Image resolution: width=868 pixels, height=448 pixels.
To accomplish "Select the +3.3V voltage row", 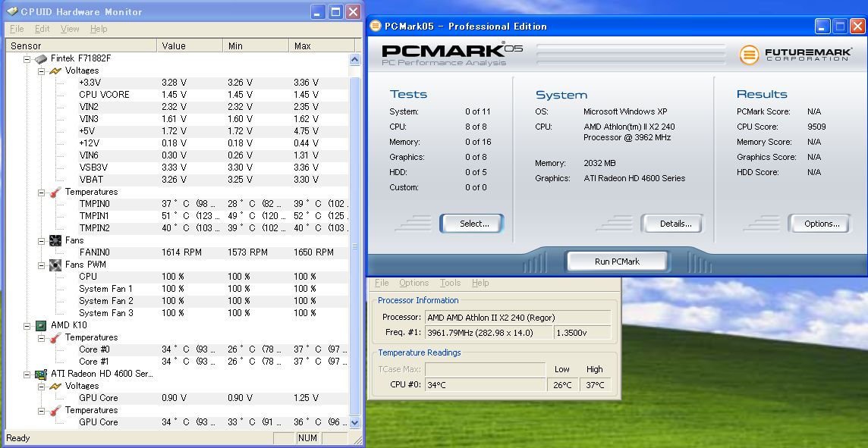I will [x=212, y=83].
